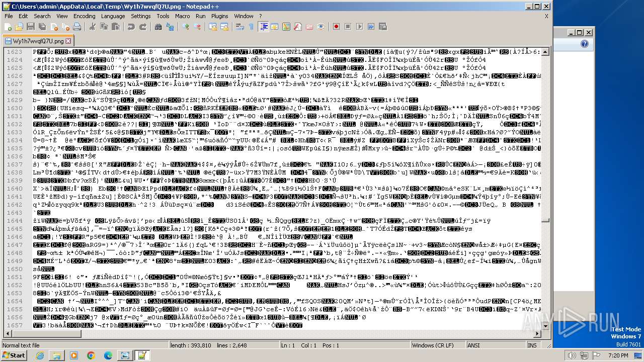The image size is (644, 362).
Task: Click the editor's scroll down arrow
Action: pos(545,326)
